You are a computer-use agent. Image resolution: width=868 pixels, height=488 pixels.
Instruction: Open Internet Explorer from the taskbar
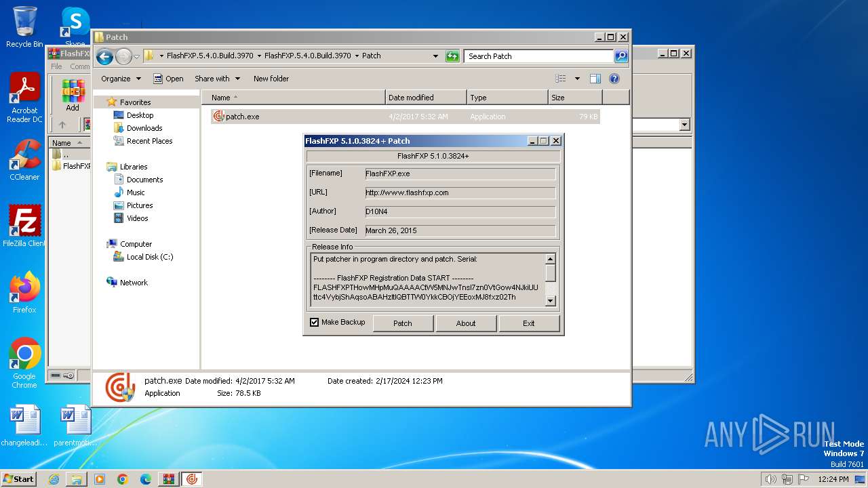[x=54, y=479]
